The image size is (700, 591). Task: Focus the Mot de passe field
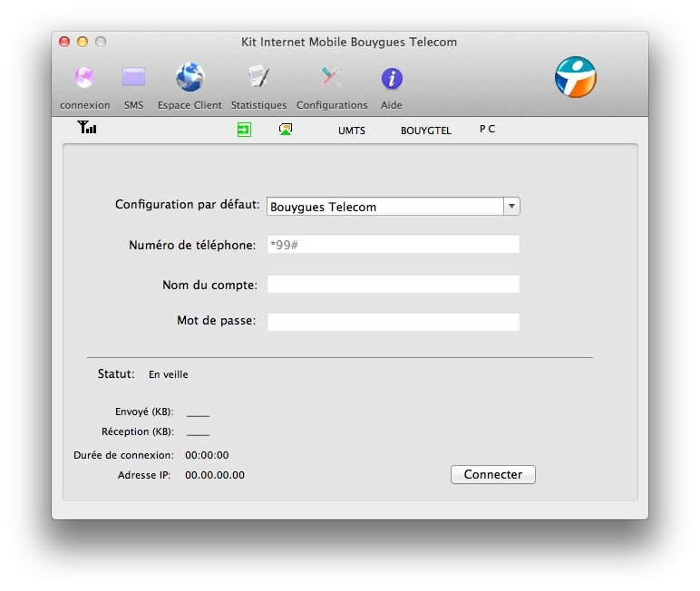pyautogui.click(x=393, y=322)
